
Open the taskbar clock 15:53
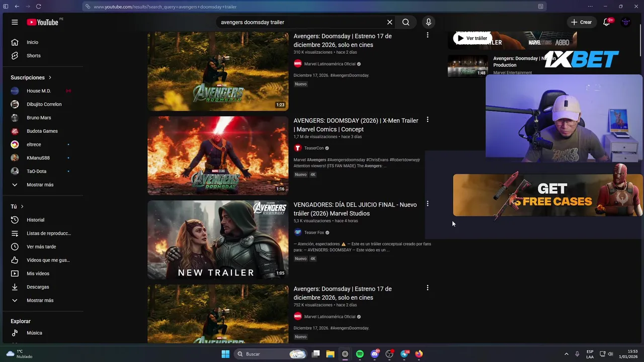pos(628,354)
